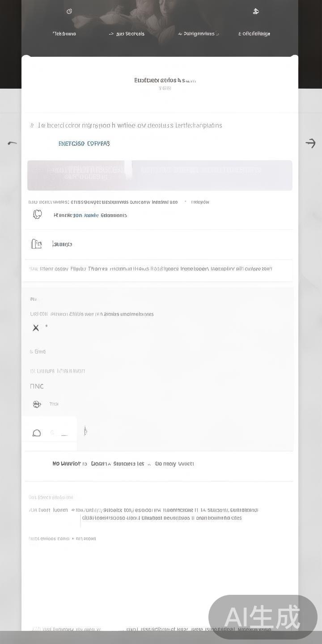Click the X icon in gray section
The height and width of the screenshot is (644, 322).
tap(36, 328)
